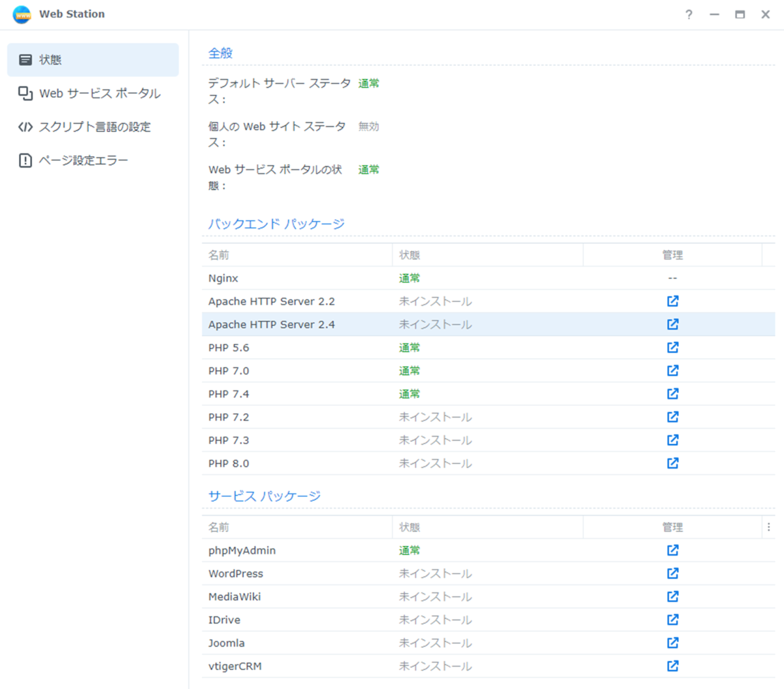Image resolution: width=784 pixels, height=689 pixels.
Task: Click 無効 status of 個人の Web サイト
Action: pos(368,126)
